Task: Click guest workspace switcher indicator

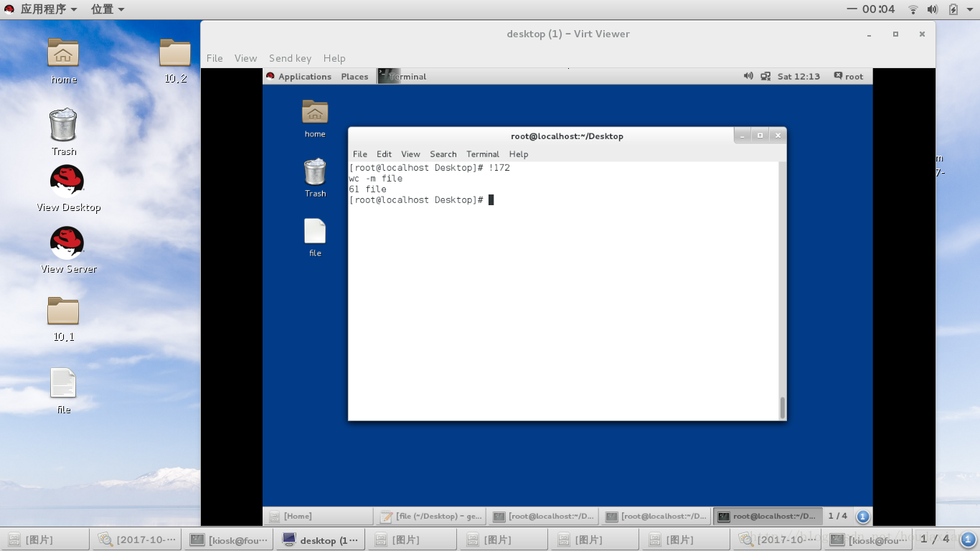Action: [x=863, y=516]
